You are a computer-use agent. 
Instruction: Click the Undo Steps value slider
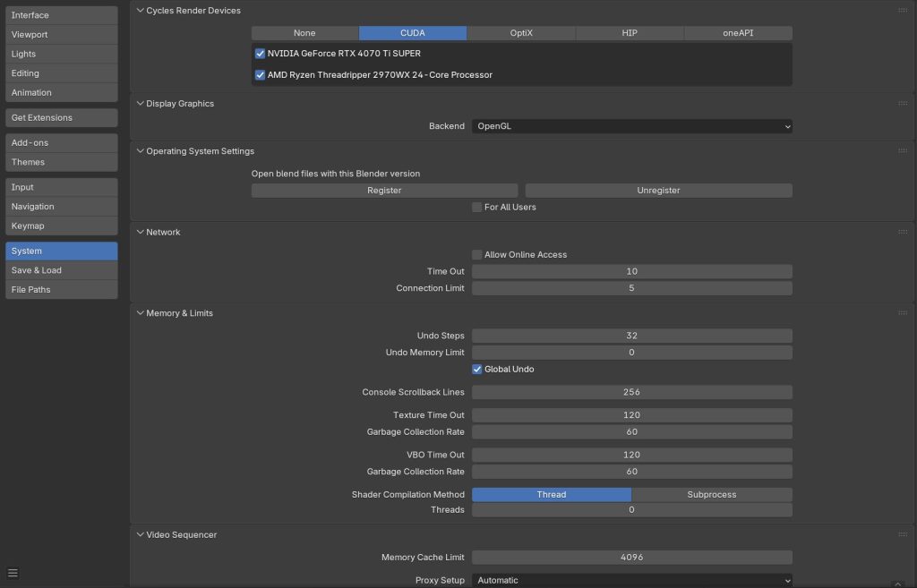click(x=631, y=337)
